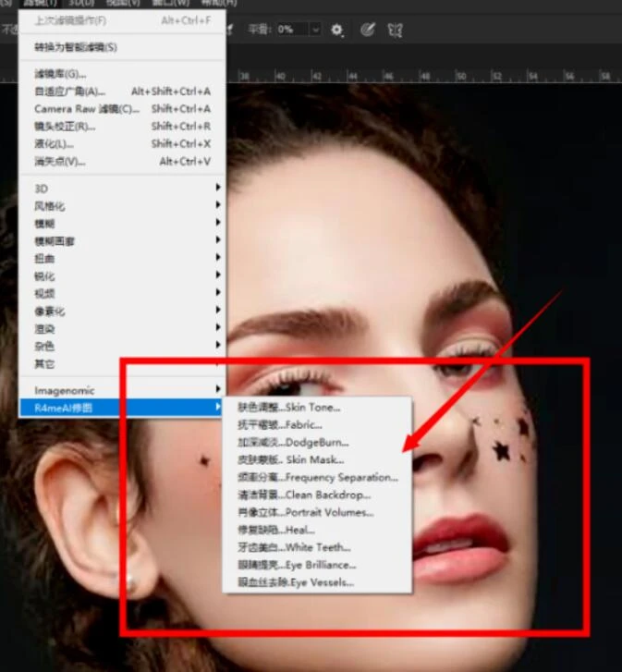This screenshot has width=622, height=672.
Task: Expand the 渲染 submenu arrow
Action: tap(218, 327)
